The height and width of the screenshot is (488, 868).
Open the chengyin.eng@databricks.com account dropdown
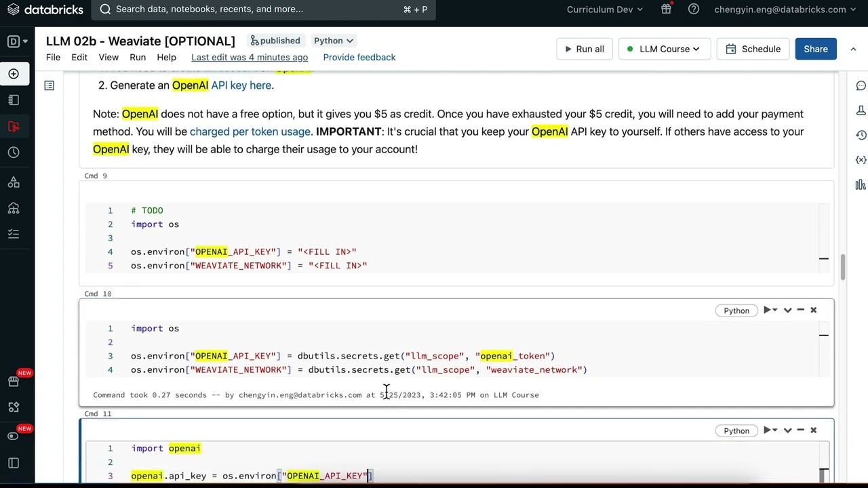point(786,9)
